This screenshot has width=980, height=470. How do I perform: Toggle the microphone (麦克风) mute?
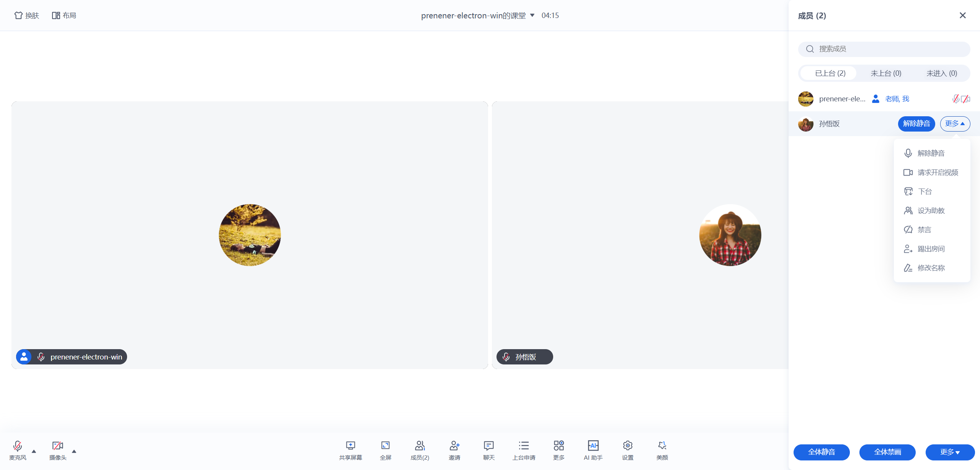tap(18, 450)
